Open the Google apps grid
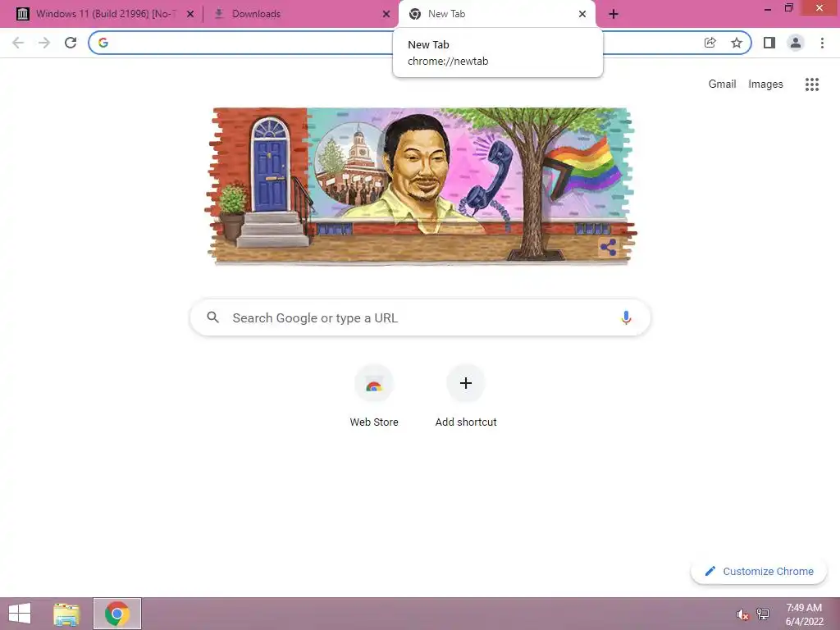 tap(811, 84)
